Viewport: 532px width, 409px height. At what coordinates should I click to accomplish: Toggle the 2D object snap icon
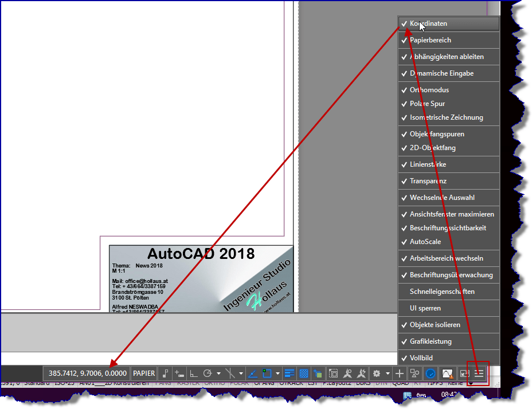(267, 373)
